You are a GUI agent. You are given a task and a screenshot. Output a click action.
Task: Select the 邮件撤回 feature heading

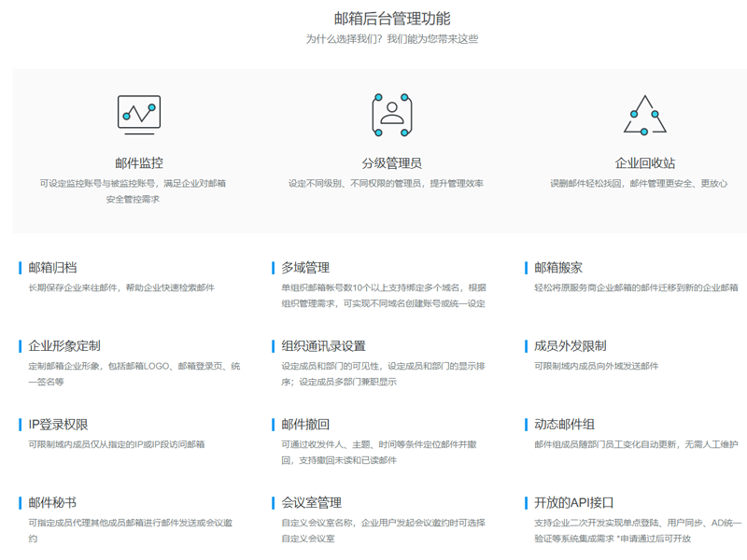(305, 425)
